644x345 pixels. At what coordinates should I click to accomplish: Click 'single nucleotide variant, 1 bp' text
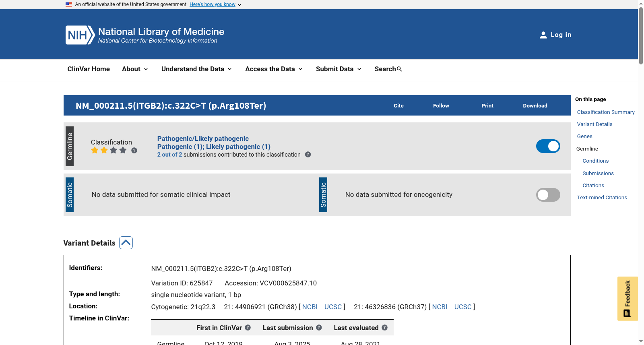tap(196, 295)
